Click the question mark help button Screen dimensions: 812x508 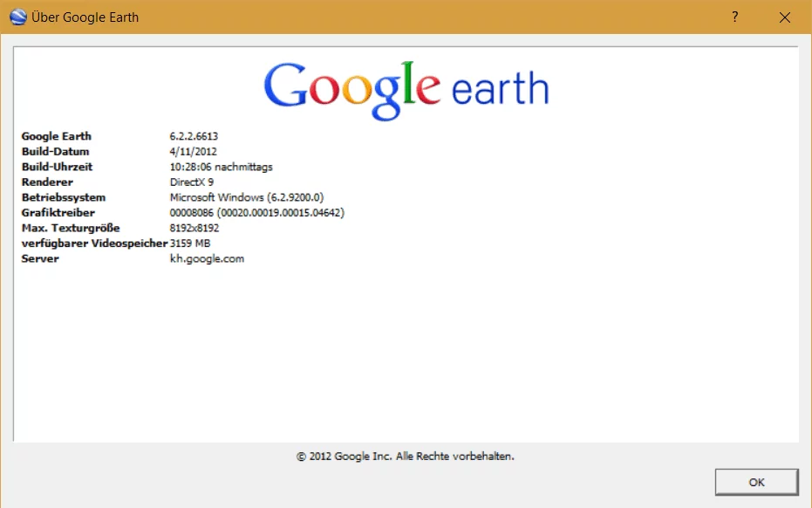[735, 17]
